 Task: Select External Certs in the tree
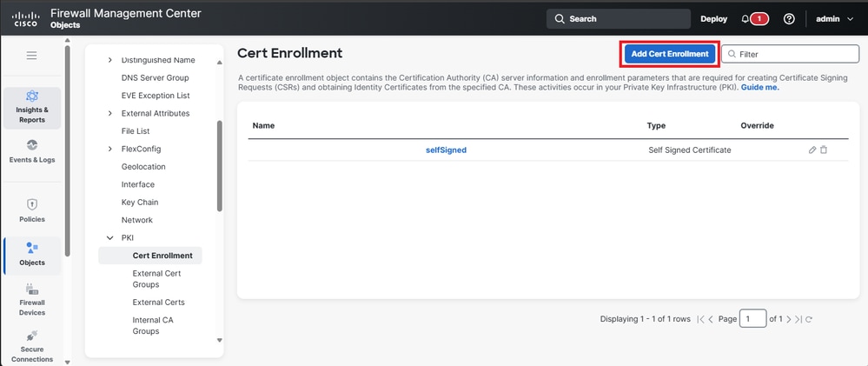click(158, 303)
